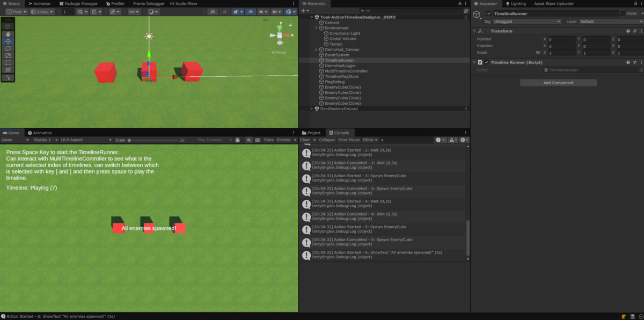
Task: Expand the DontDestroyOnLoad hierarchy item
Action: coord(311,108)
